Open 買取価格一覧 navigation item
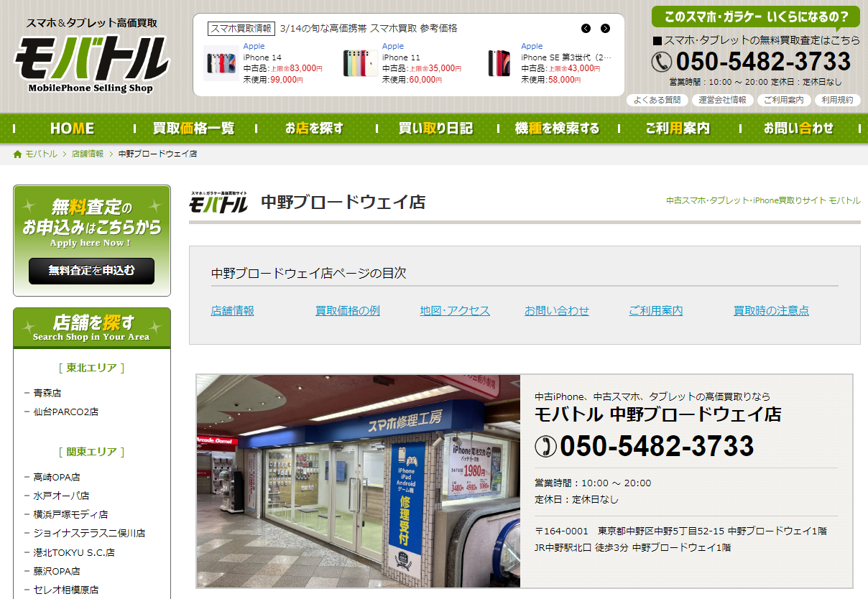 click(193, 129)
